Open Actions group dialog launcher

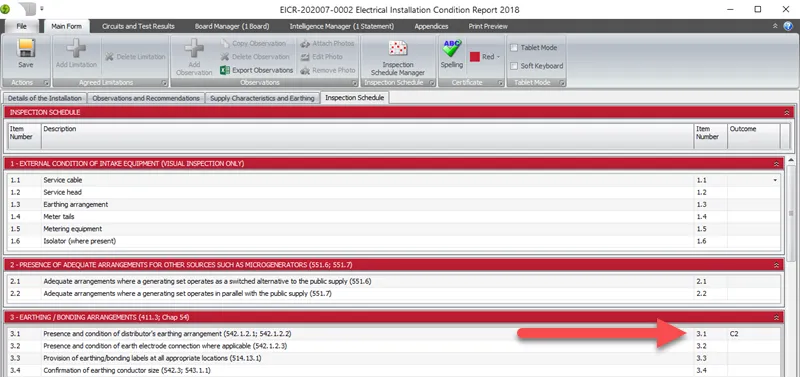point(45,83)
